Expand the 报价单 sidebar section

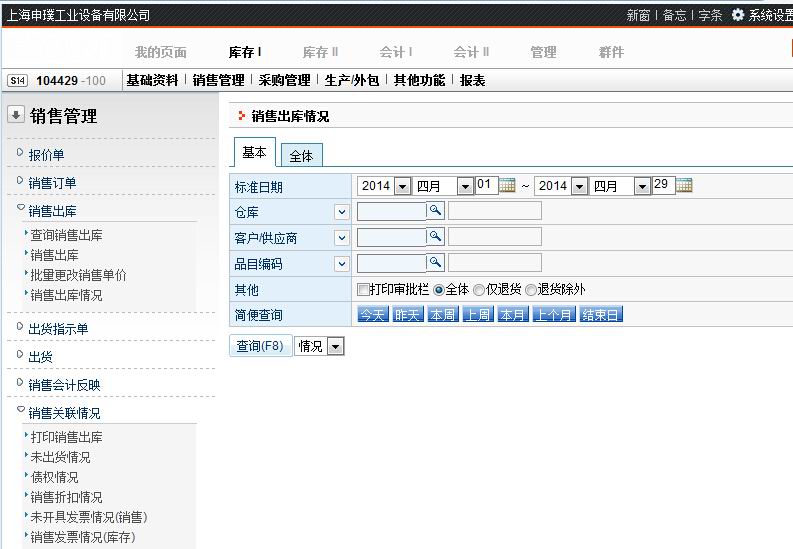(x=46, y=155)
